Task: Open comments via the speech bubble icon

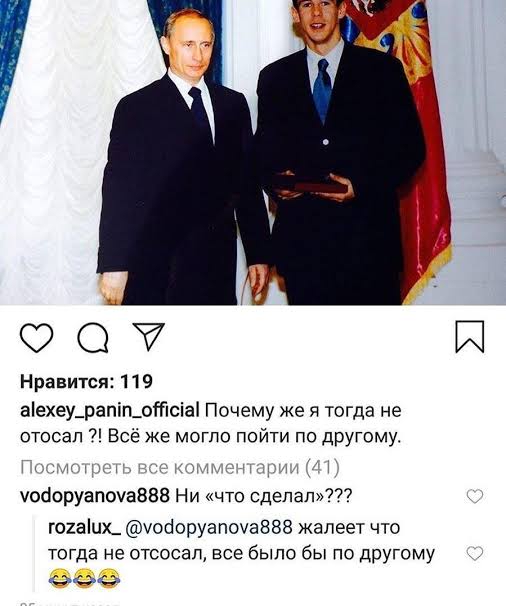Action: [x=93, y=338]
